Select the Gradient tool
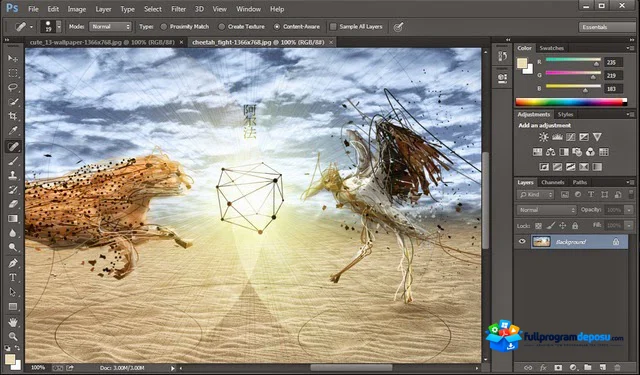640x375 pixels. pos(13,219)
